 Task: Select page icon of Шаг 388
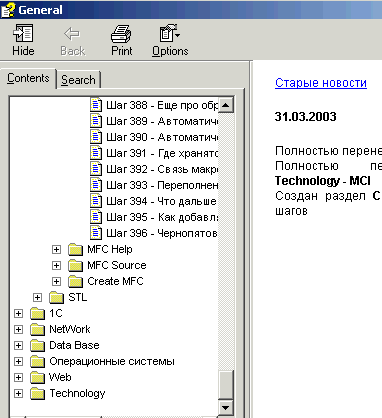[96, 105]
